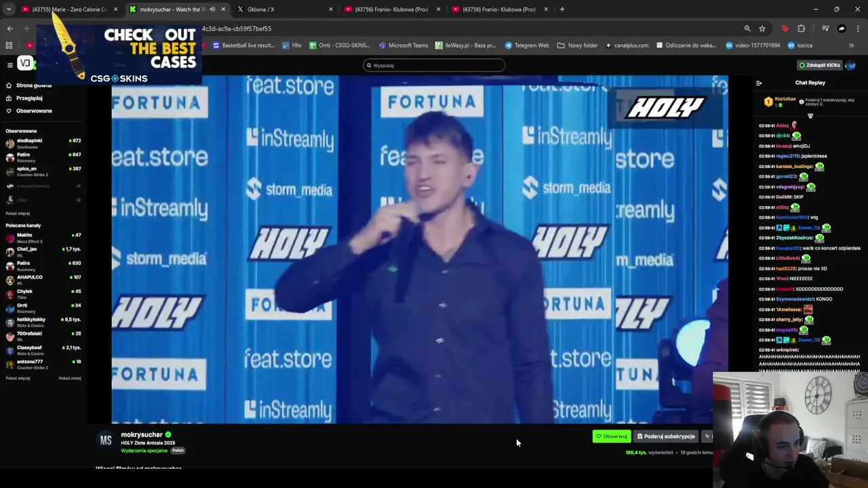This screenshot has width=868, height=488.
Task: Open video-1571701694 bookmark
Action: tap(753, 45)
